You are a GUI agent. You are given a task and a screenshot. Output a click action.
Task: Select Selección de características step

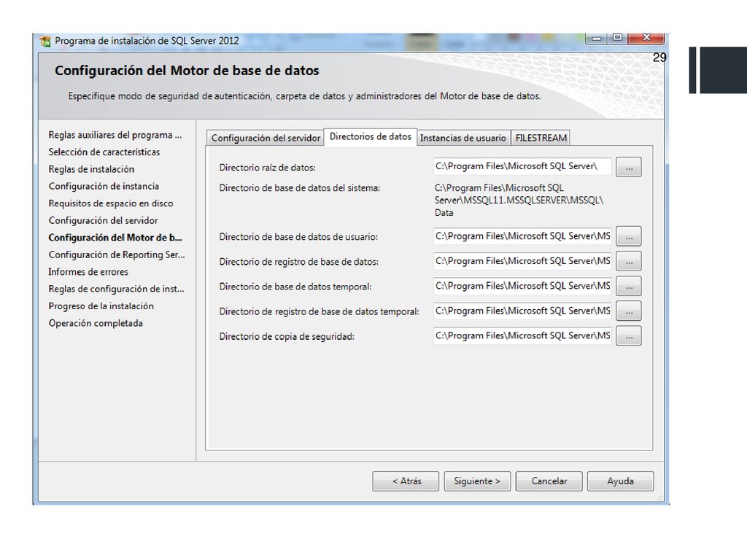pyautogui.click(x=104, y=152)
